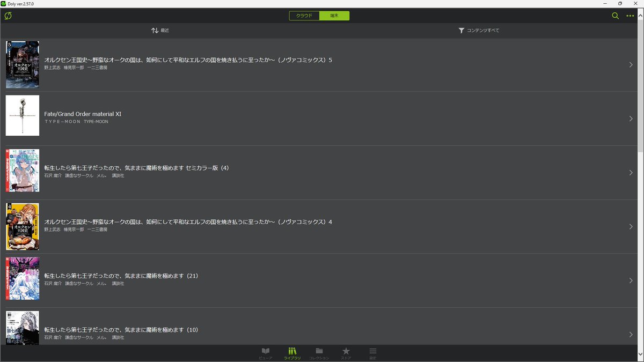
Task: Go to the ストア store tab
Action: [346, 353]
